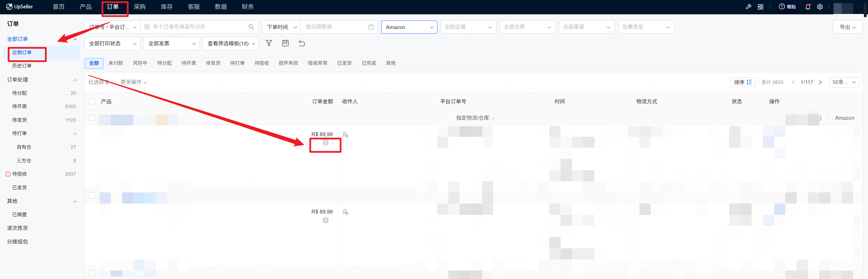Screen dimensions: 868x279
Task: Open 自有仓 in the sidebar
Action: pos(24,147)
